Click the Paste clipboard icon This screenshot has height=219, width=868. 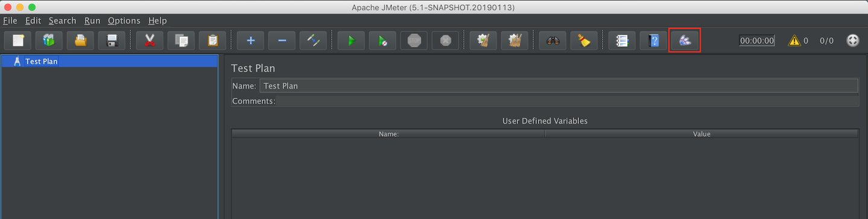(213, 40)
